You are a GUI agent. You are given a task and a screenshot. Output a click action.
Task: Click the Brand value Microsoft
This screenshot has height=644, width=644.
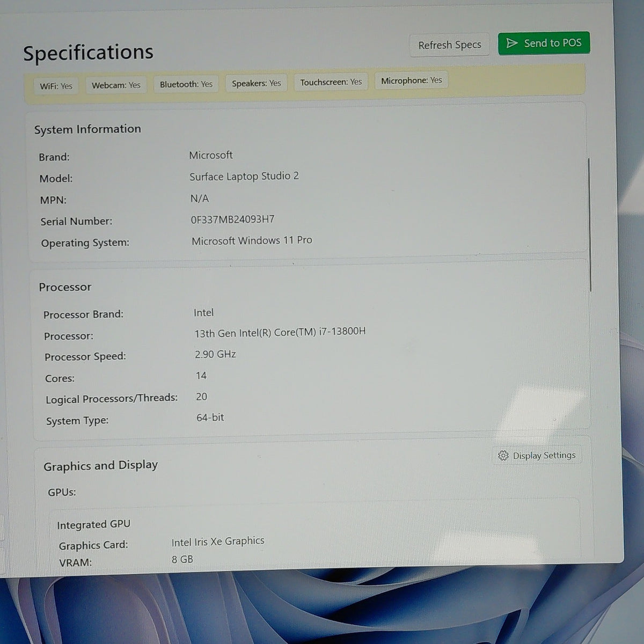211,155
